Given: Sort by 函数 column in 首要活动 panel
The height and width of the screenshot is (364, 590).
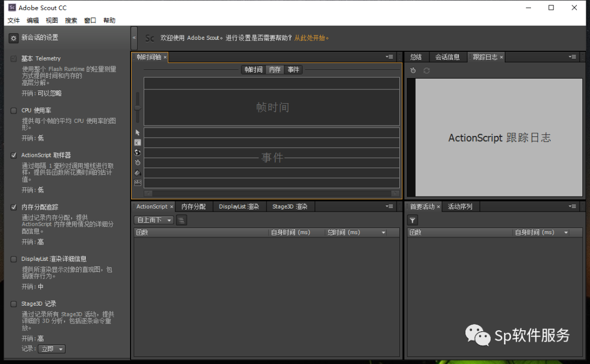Looking at the screenshot, I should 460,233.
